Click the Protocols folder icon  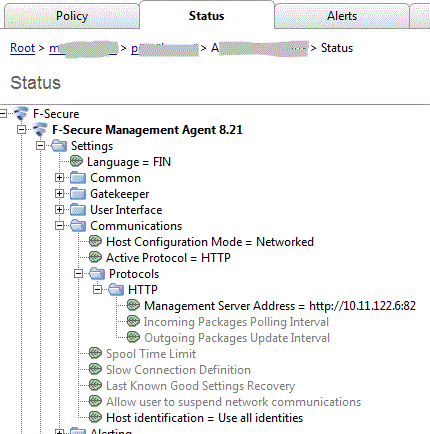pyautogui.click(x=97, y=274)
